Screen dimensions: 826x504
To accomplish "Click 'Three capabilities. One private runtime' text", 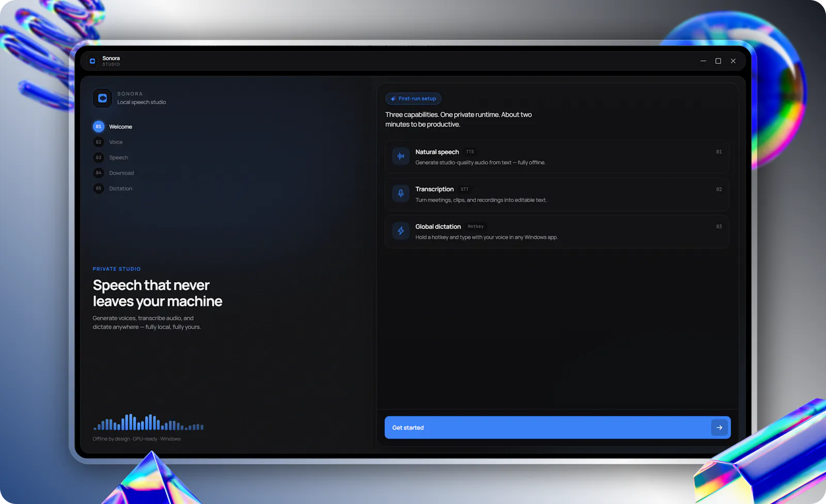I will tap(458, 119).
